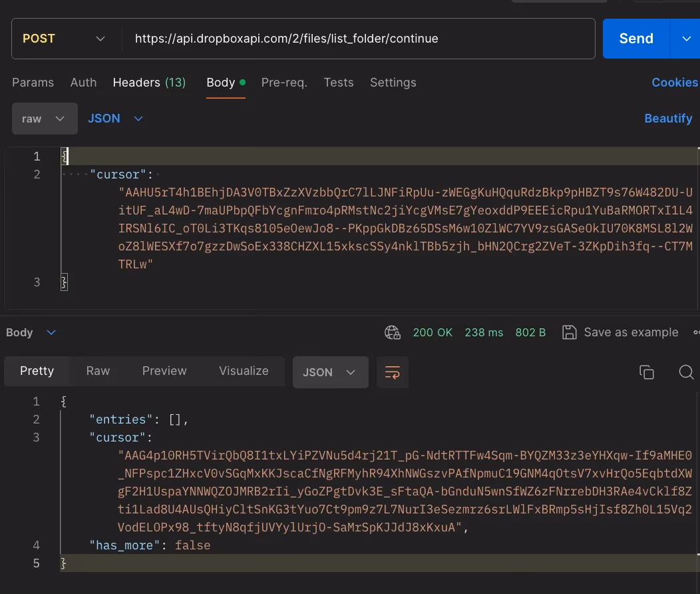Open the Tests tab
700x594 pixels.
click(x=339, y=83)
